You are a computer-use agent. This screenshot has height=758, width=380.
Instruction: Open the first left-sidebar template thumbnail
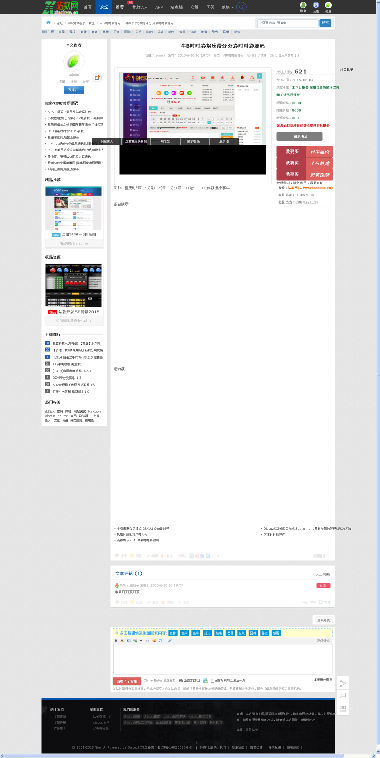pos(73,208)
